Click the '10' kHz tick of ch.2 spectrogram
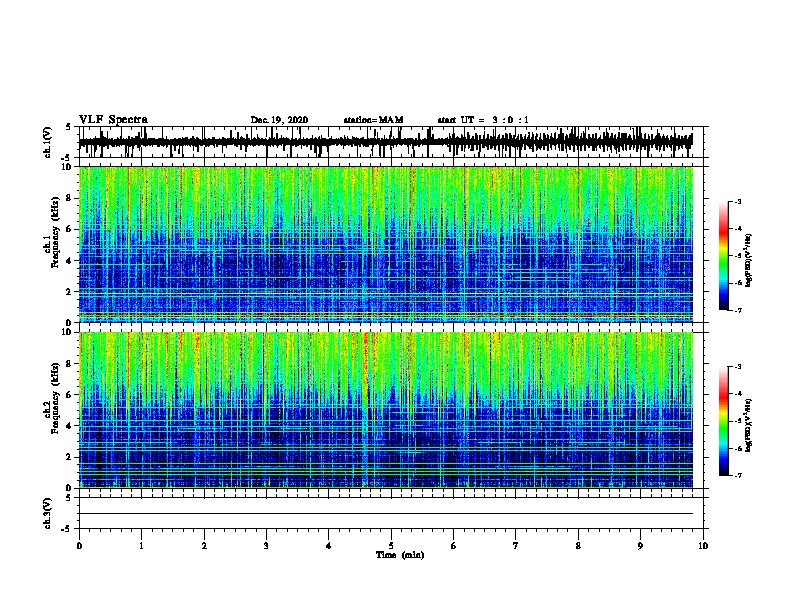The image size is (792, 612). [x=67, y=332]
